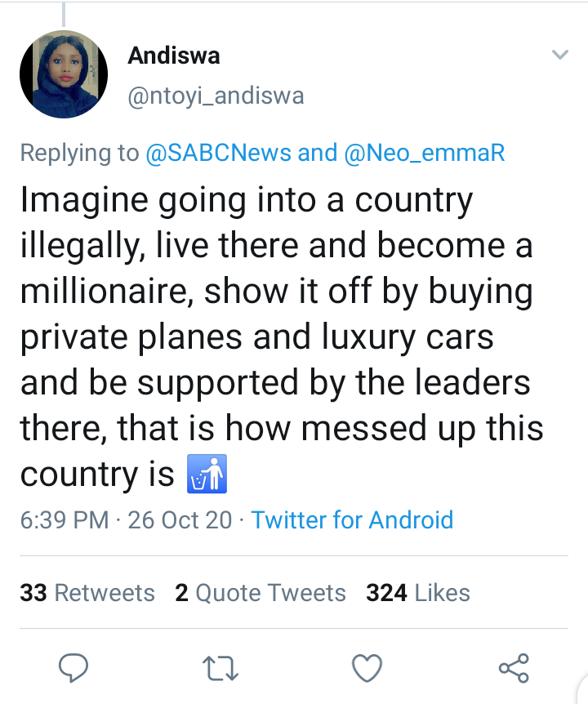Open the Twitter for Android source link

coord(352,520)
